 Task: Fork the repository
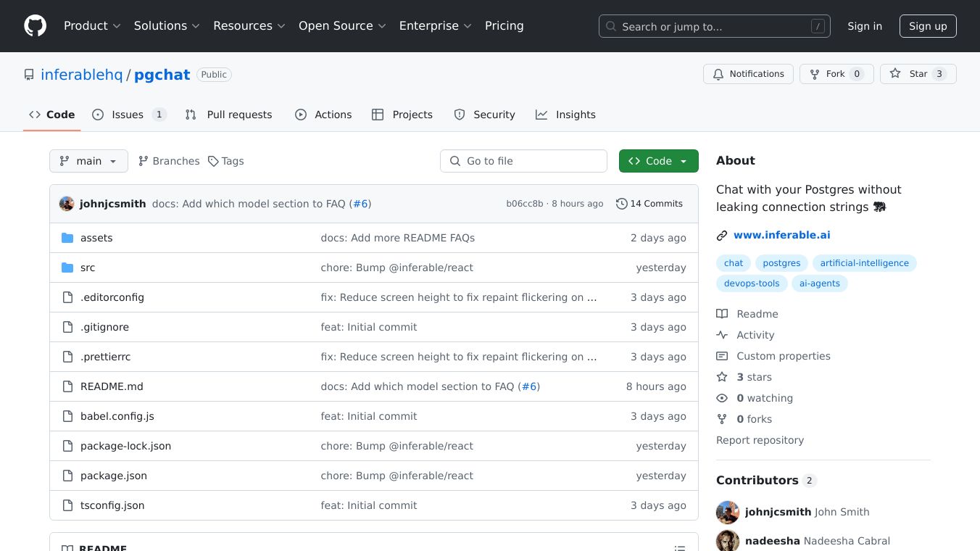click(x=836, y=74)
